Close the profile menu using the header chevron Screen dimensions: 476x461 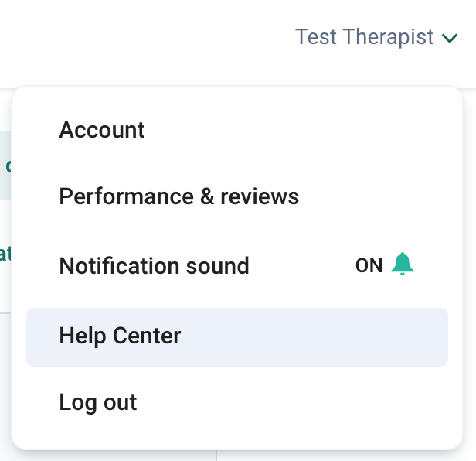point(450,39)
